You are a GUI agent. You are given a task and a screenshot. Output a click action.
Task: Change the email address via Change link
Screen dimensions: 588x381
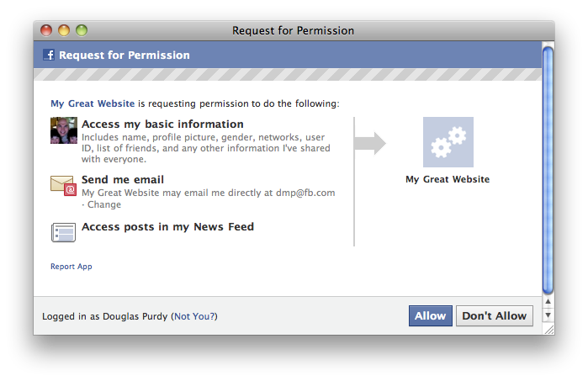tap(104, 204)
